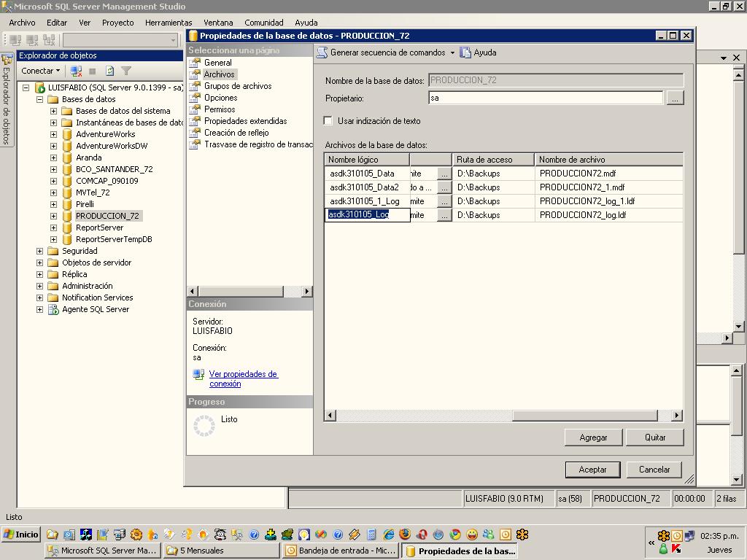Click the Agente SQL Server icon
The width and height of the screenshot is (747, 560).
(x=53, y=309)
